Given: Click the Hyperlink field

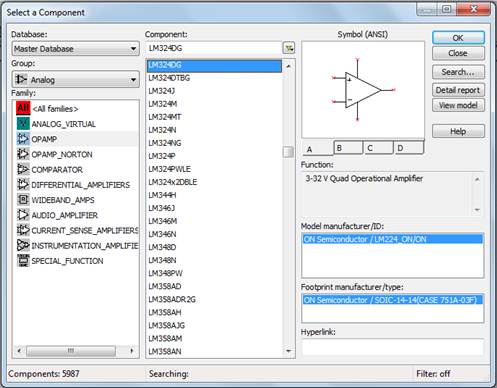Looking at the screenshot, I should [393, 347].
